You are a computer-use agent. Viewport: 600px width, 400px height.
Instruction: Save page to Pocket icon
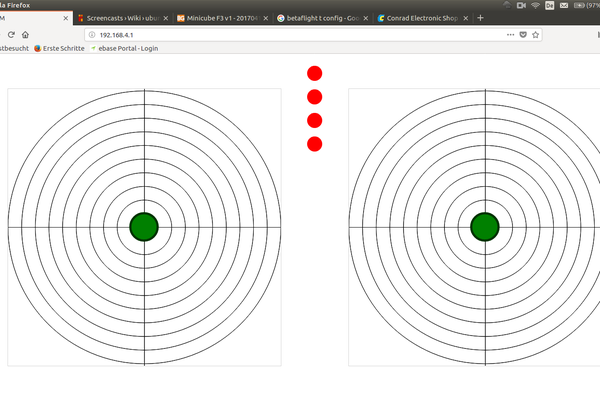pyautogui.click(x=523, y=35)
